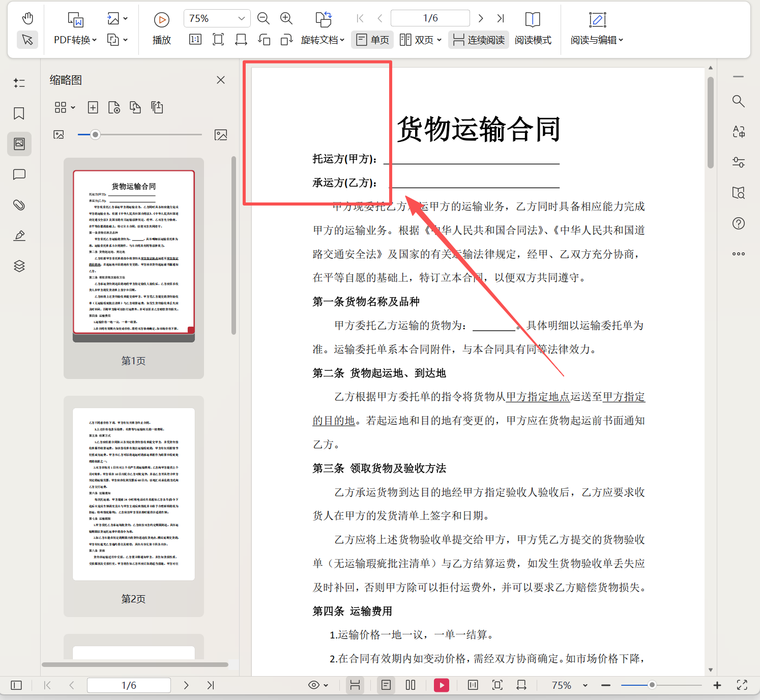Select the 第2页 thumbnail
Image resolution: width=760 pixels, height=700 pixels.
tap(134, 506)
